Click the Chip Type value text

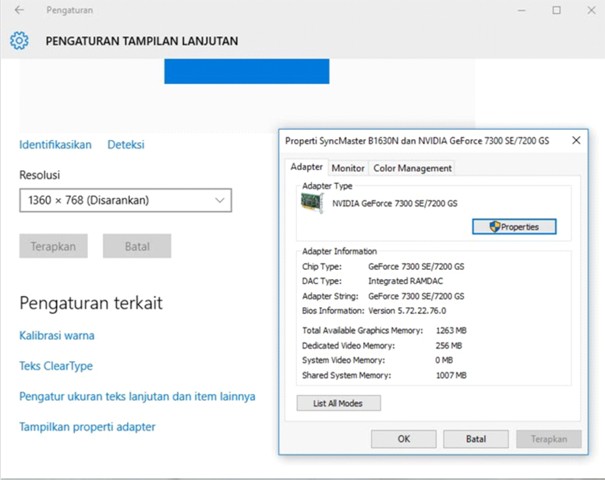pos(416,266)
